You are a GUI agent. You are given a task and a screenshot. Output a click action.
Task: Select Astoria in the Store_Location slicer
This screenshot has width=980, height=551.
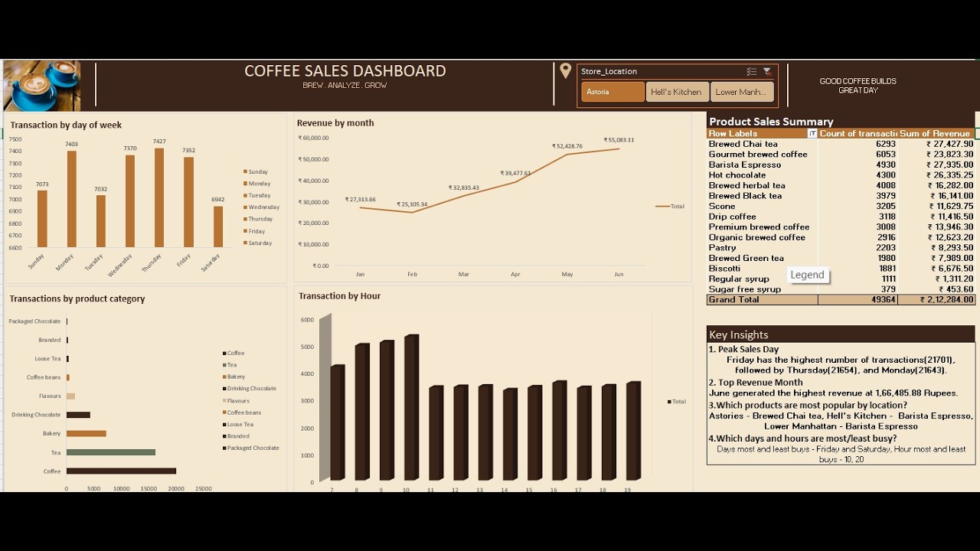(x=612, y=92)
